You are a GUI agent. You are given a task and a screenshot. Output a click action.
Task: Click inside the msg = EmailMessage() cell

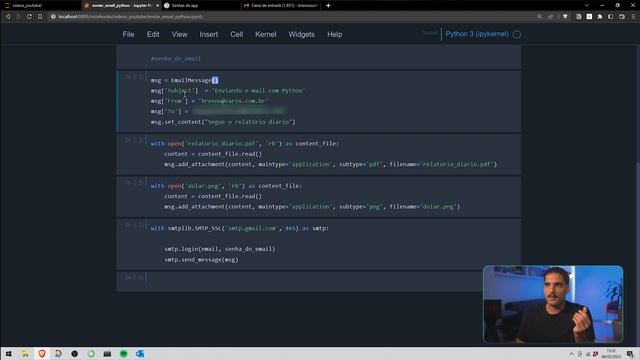[x=318, y=101]
